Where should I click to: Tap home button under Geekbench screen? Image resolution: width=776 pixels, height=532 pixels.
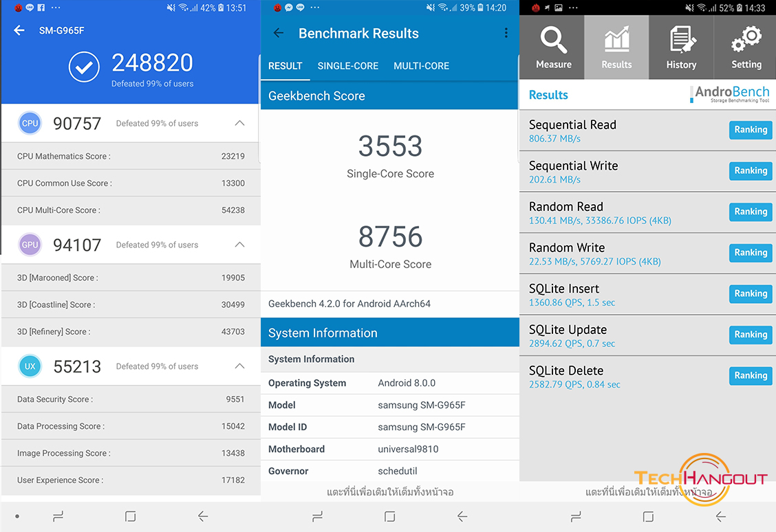390,517
